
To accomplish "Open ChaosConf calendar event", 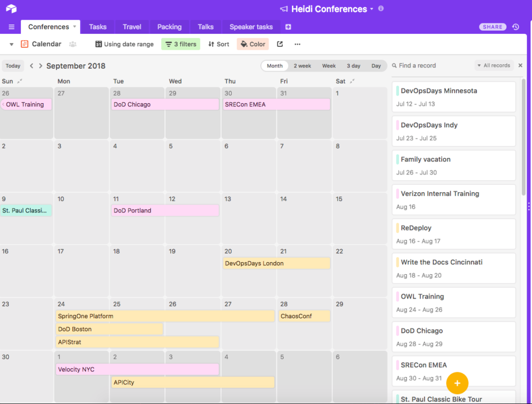I will pyautogui.click(x=304, y=316).
